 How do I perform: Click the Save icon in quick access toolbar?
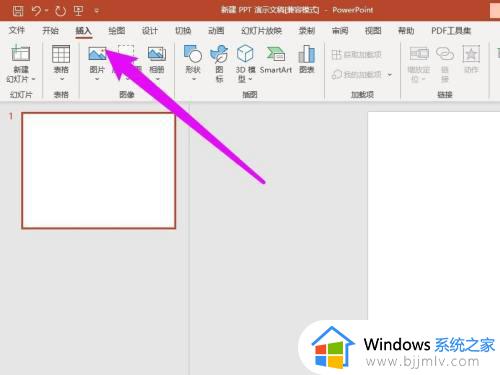[x=18, y=11]
